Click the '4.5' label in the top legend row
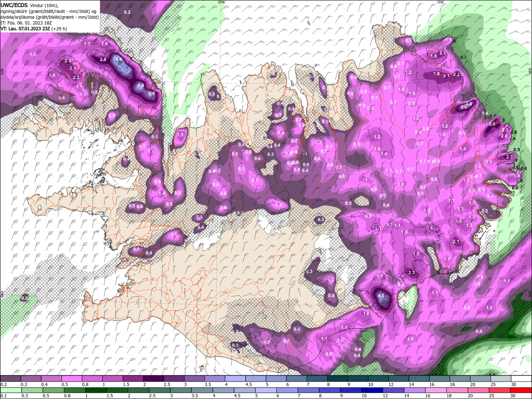Screen dimensions: 532x399 tap(249, 384)
